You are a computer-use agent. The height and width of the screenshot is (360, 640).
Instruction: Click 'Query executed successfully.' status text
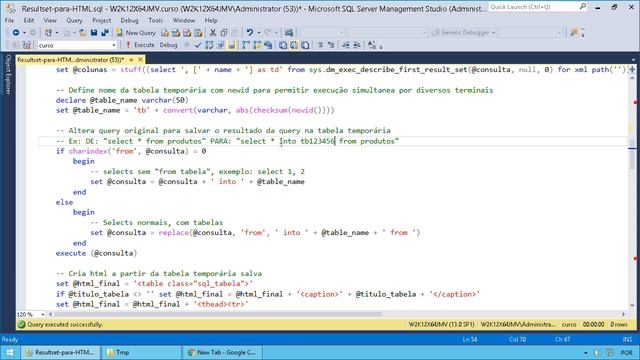pyautogui.click(x=65, y=324)
